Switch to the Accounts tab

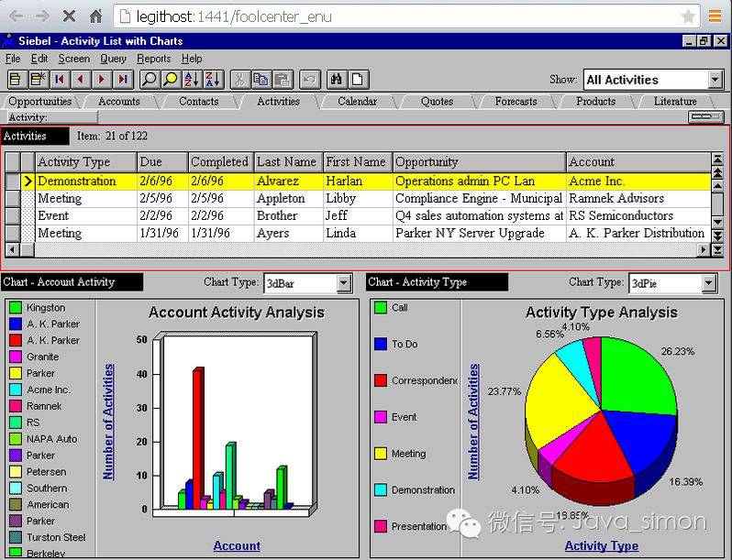(119, 101)
